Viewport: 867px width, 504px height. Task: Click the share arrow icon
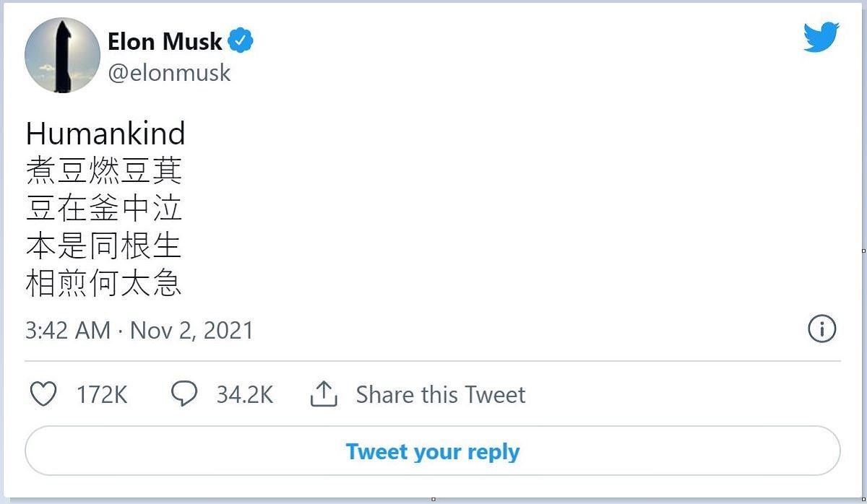click(324, 394)
